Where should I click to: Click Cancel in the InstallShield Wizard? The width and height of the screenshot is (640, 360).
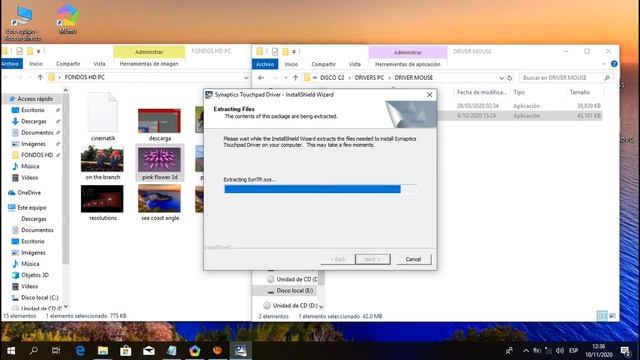(413, 259)
